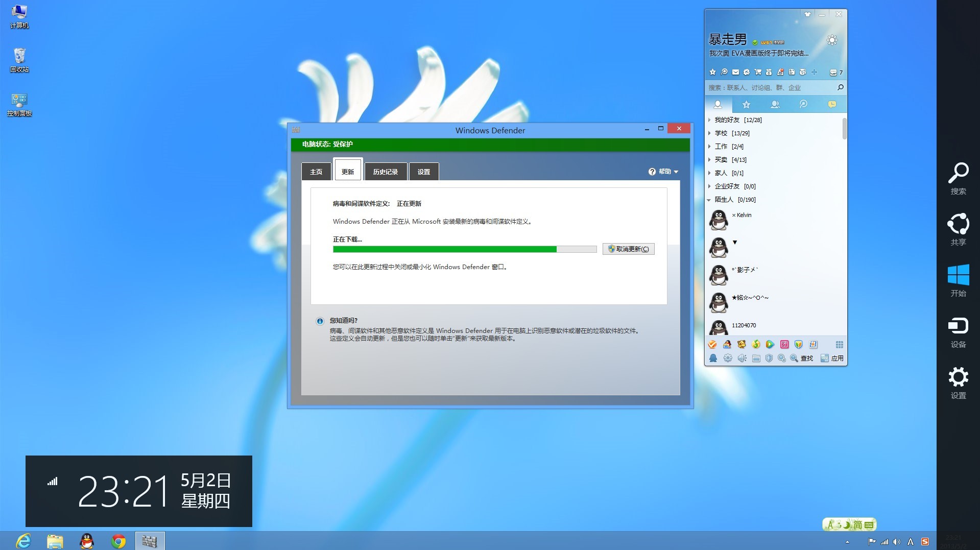Screen dimensions: 980x550
Task: Open QQ message manager speaker icon
Action: click(742, 358)
